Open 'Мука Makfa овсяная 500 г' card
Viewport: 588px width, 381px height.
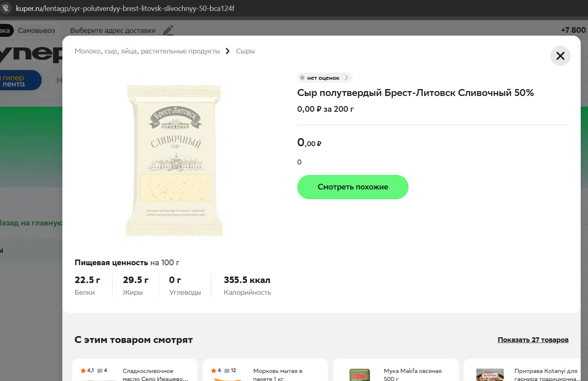[396, 370]
